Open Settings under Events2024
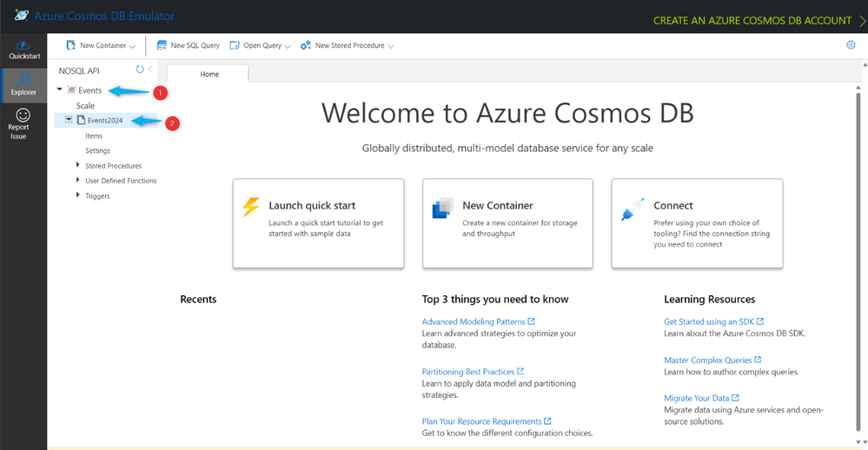The width and height of the screenshot is (868, 450). tap(97, 150)
